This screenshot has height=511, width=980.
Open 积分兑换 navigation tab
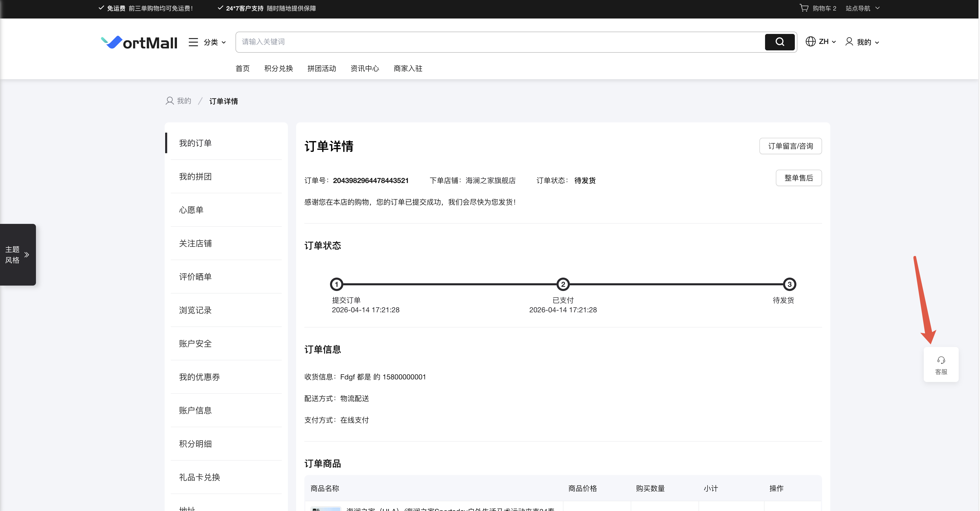(x=278, y=68)
